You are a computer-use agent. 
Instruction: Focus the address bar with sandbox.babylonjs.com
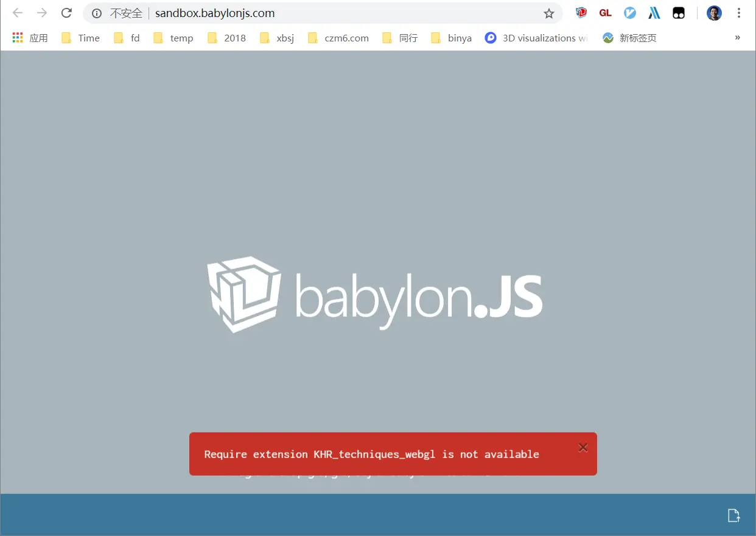coord(323,13)
